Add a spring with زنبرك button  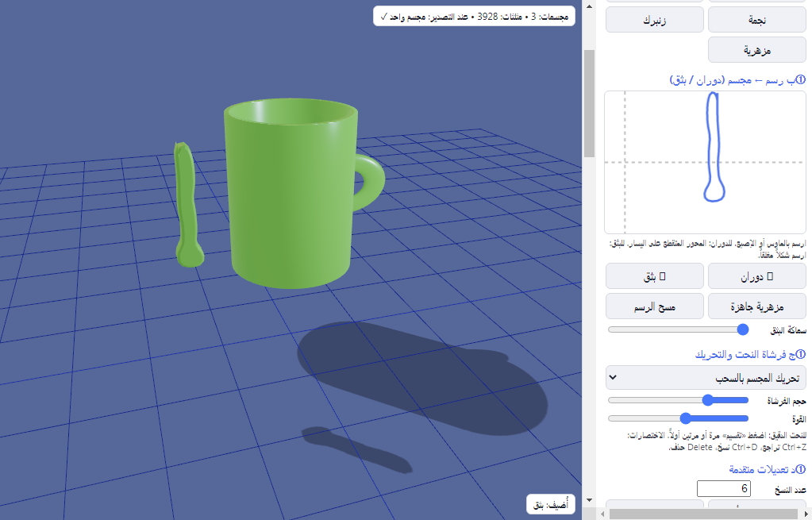pos(655,20)
